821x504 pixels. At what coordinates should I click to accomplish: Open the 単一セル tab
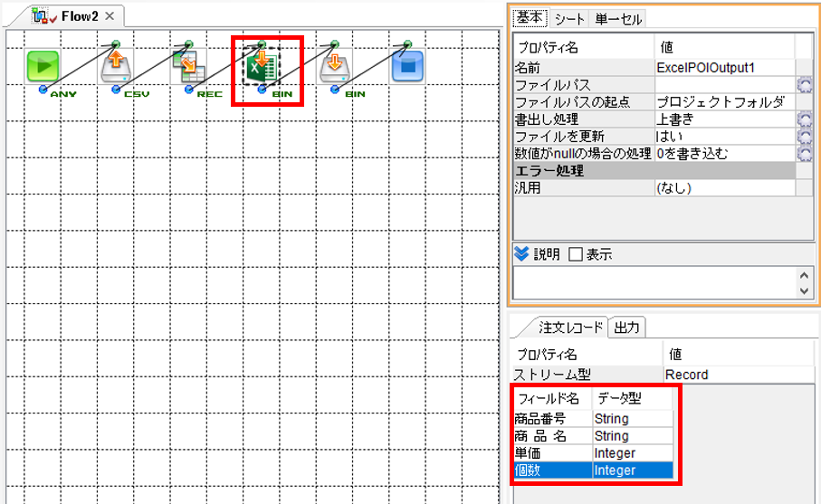[x=618, y=19]
